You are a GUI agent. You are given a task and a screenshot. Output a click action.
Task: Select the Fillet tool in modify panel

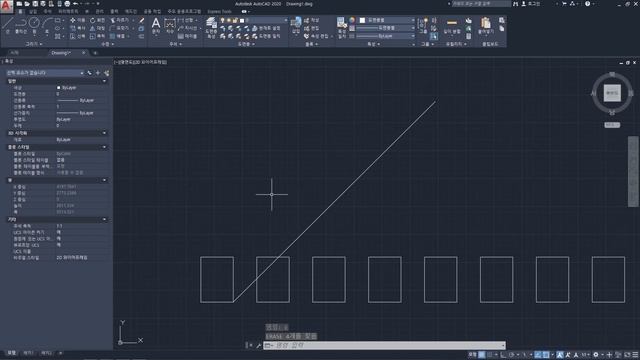(x=120, y=28)
